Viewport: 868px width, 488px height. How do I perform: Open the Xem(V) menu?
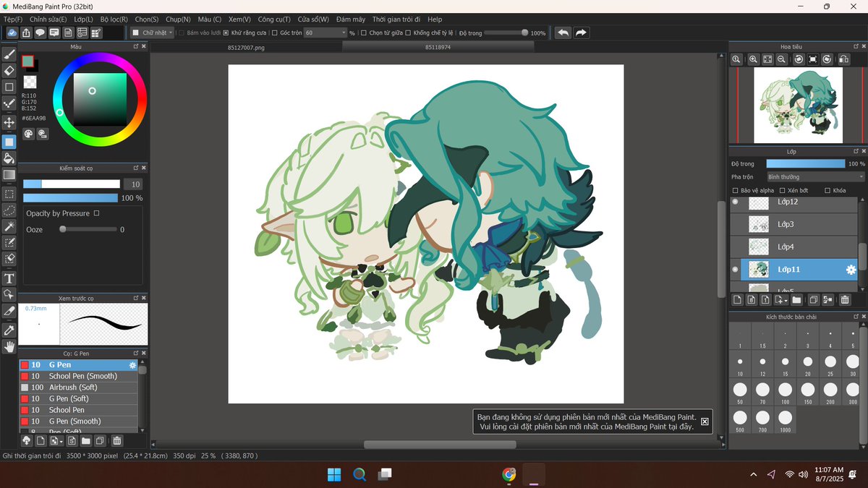coord(239,20)
